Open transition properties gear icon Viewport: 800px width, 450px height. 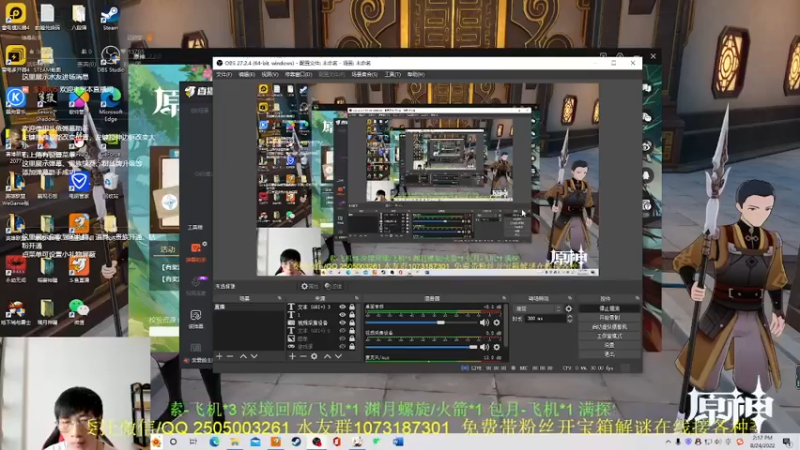coord(569,309)
